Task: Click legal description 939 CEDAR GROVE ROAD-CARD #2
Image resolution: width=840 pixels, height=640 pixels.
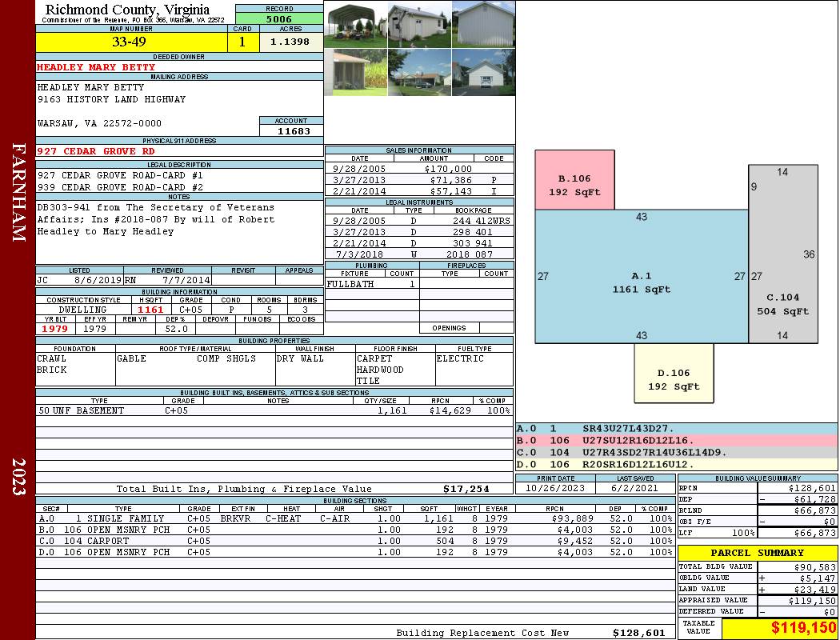Action: [120, 187]
